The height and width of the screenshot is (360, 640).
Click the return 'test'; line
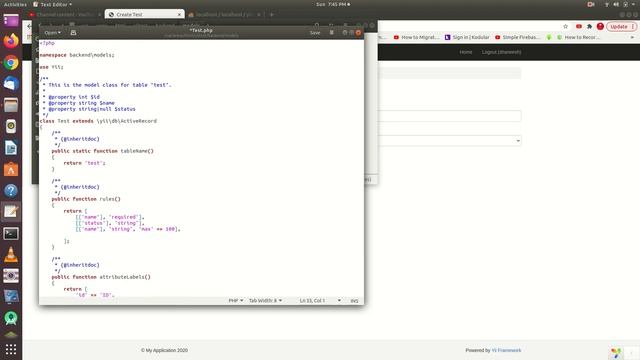(84, 163)
